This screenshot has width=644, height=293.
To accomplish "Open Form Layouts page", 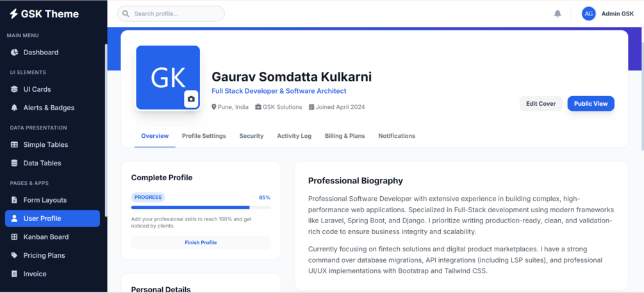I will point(53,200).
